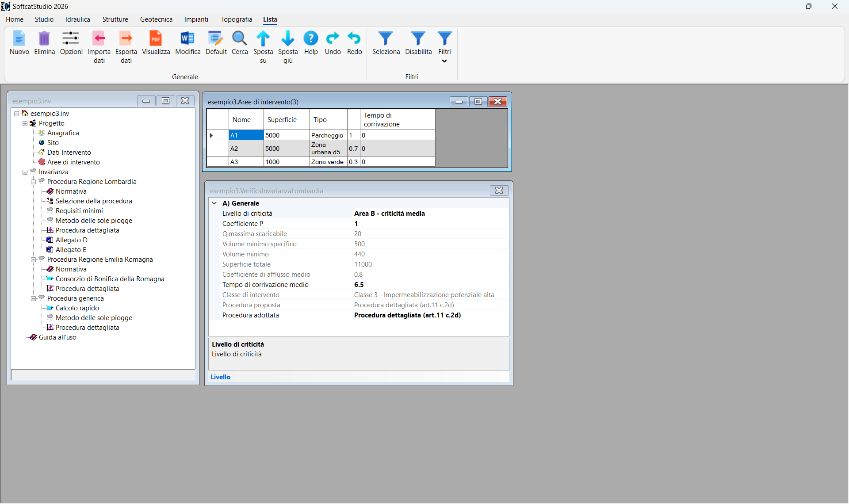
Task: Click the Disabilita filter icon
Action: pyautogui.click(x=418, y=38)
